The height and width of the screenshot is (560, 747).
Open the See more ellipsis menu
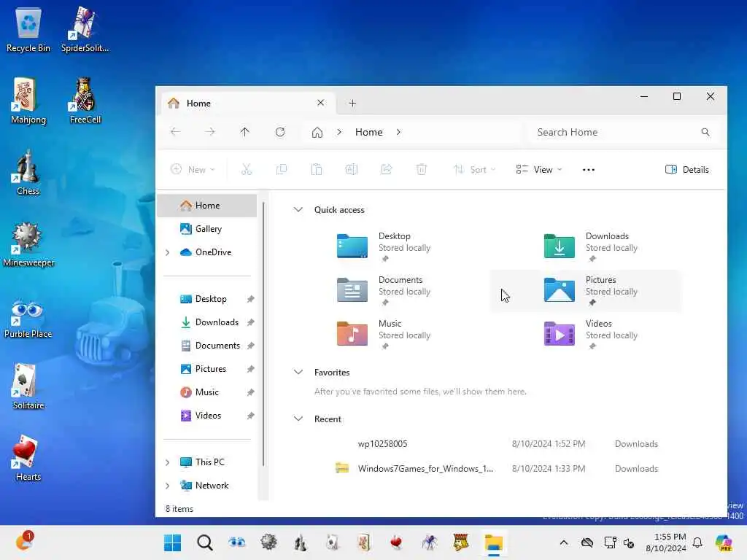[x=589, y=169]
